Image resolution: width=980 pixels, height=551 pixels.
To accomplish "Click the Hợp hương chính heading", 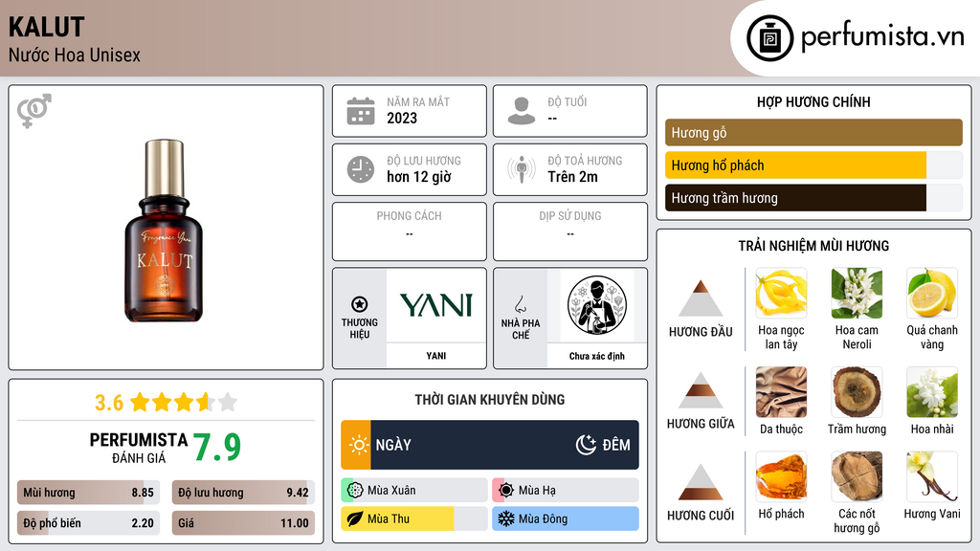I will [x=813, y=101].
